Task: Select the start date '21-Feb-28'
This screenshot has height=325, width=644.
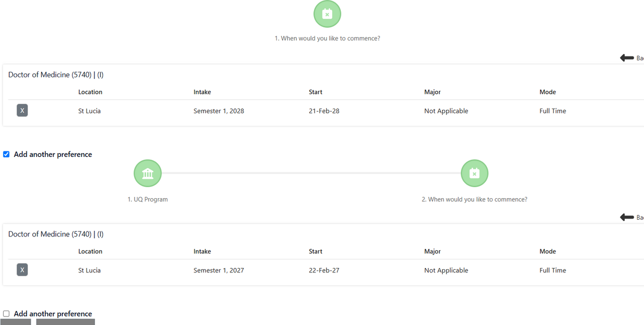Action: [x=324, y=111]
